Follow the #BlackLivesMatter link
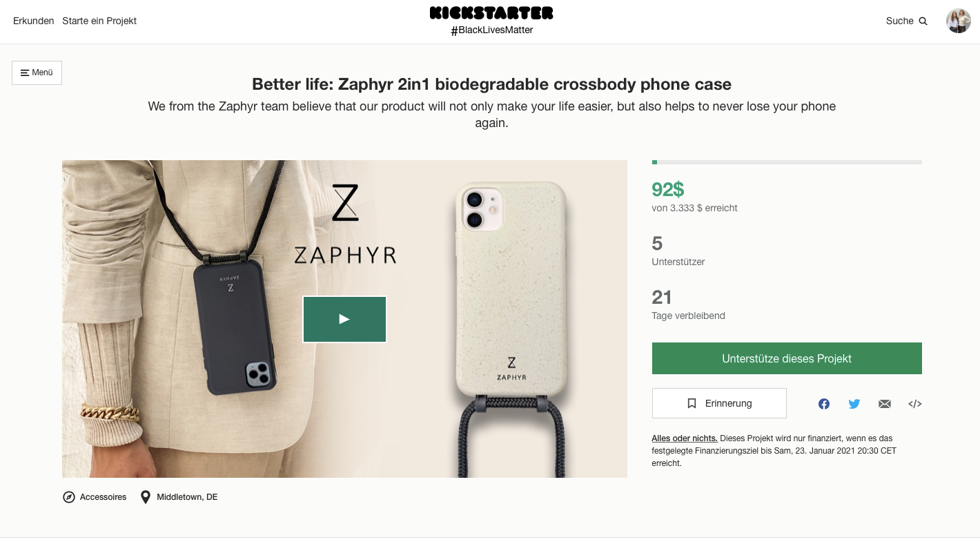980x542 pixels. pos(492,30)
